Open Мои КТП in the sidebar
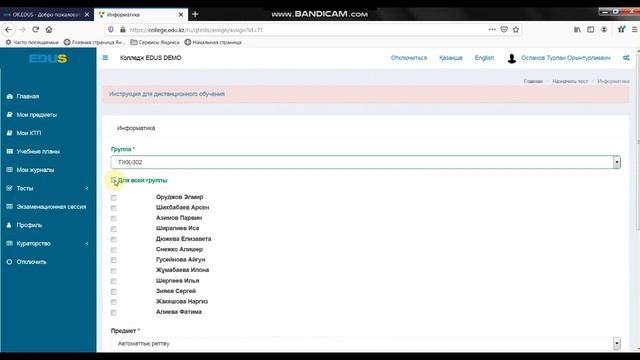 click(x=29, y=133)
